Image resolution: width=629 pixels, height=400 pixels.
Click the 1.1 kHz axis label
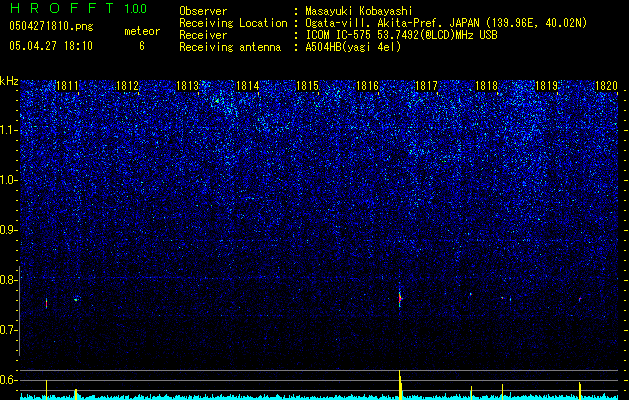[7, 130]
